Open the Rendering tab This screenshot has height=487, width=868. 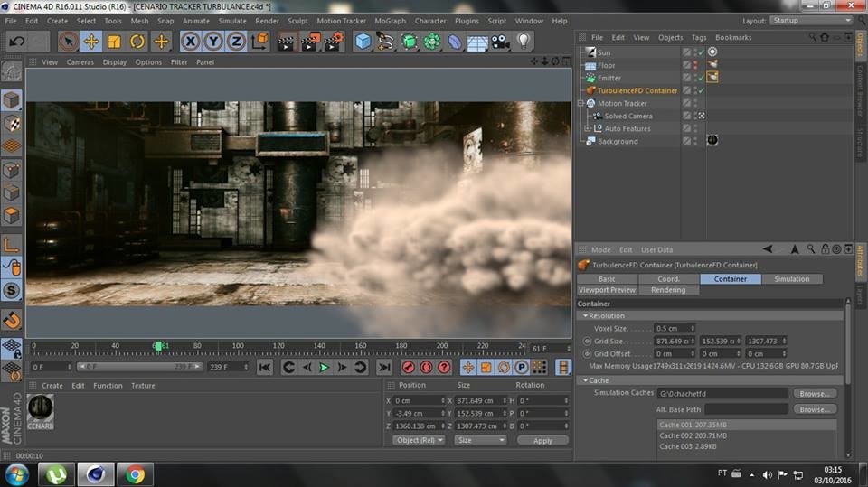point(668,290)
